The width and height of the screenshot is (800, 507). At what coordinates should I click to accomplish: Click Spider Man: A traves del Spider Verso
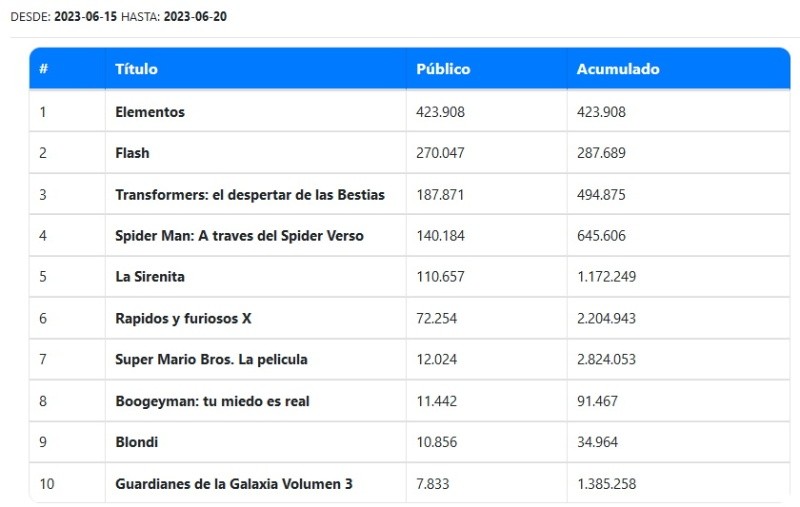[x=239, y=236]
